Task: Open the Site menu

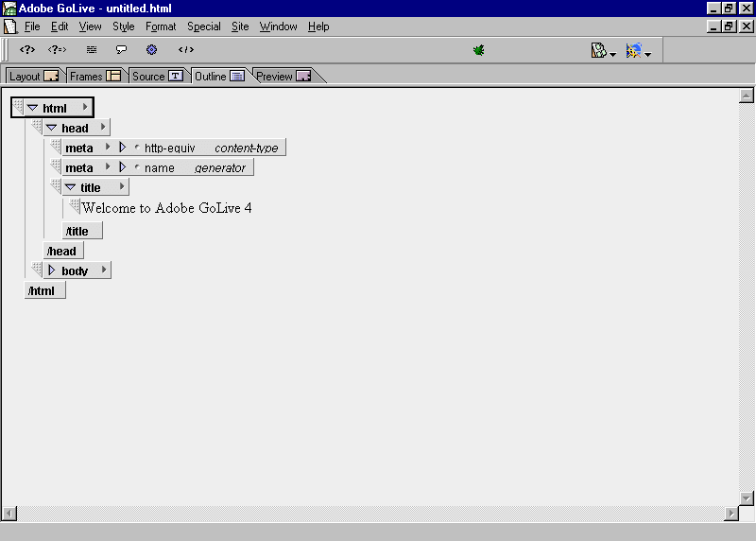Action: click(x=240, y=26)
